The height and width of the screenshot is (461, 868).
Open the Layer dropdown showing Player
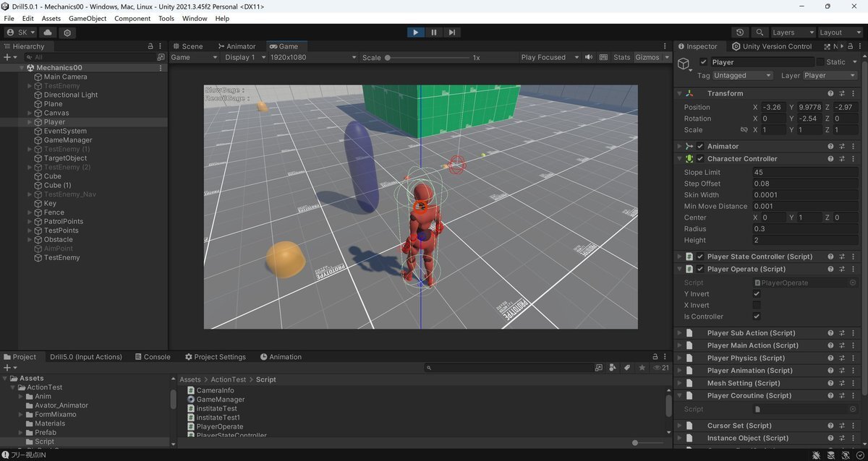830,75
